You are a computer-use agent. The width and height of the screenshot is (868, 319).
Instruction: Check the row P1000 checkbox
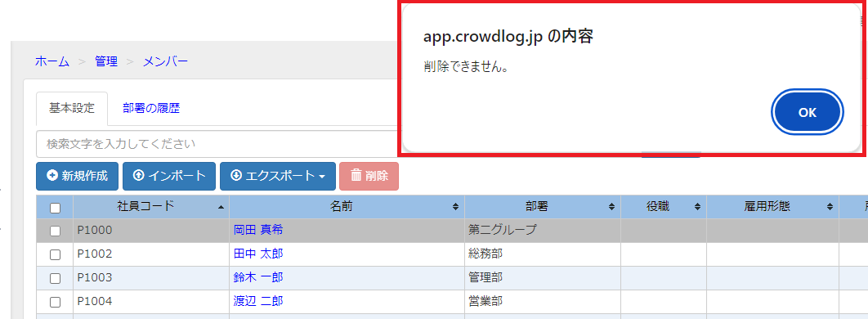tap(55, 231)
